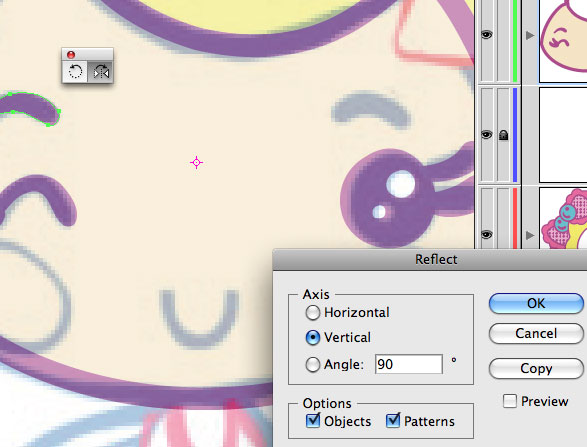Toggle visibility of the bottom red-marked layer

click(486, 235)
